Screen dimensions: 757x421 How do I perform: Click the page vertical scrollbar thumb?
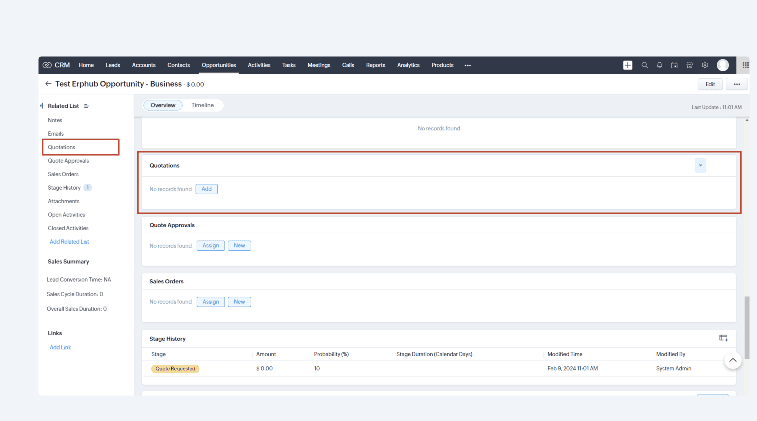(747, 327)
